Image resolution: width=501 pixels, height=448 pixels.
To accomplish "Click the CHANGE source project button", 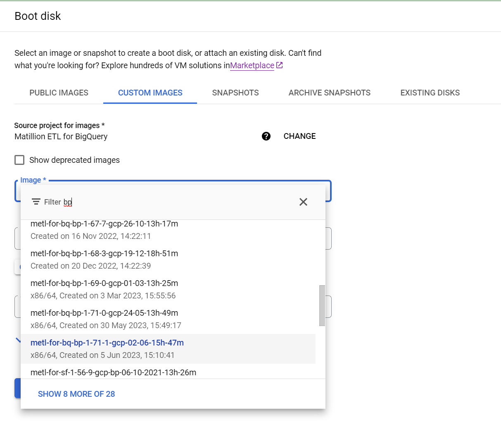I will point(299,136).
